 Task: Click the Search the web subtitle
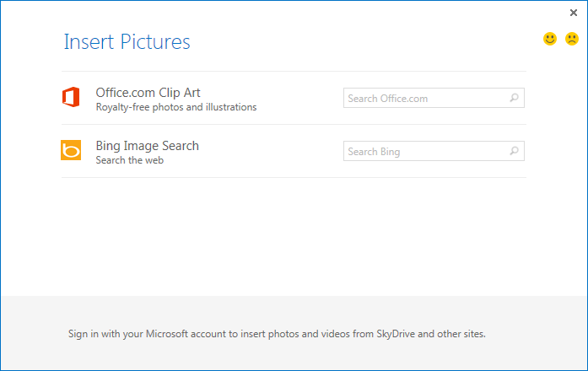tap(130, 160)
